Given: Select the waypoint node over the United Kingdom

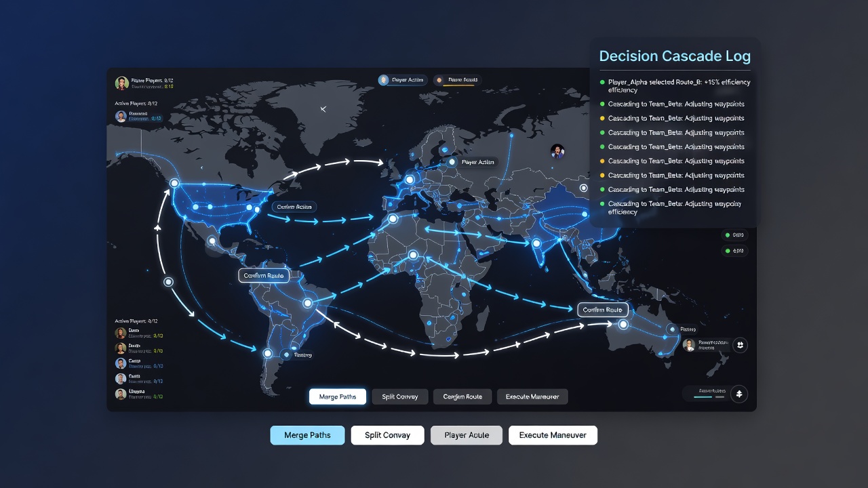Looking at the screenshot, I should (x=409, y=180).
